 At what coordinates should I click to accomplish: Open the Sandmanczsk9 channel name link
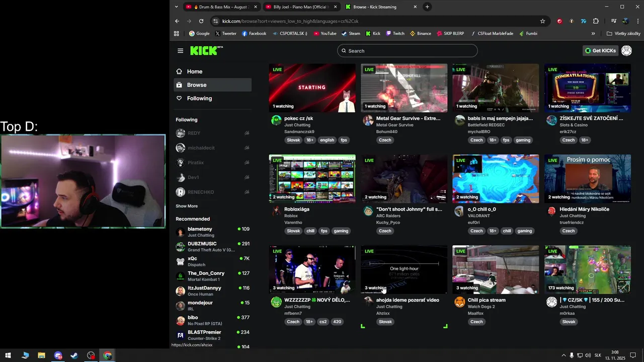point(299,132)
